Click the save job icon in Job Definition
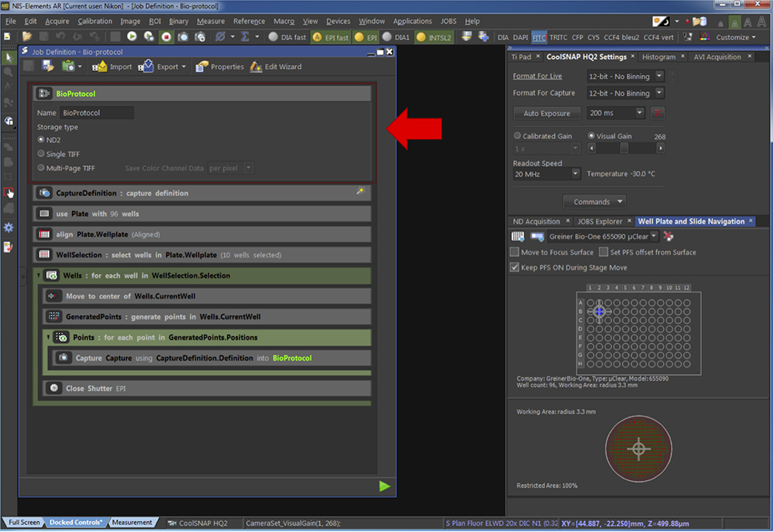 click(48, 66)
